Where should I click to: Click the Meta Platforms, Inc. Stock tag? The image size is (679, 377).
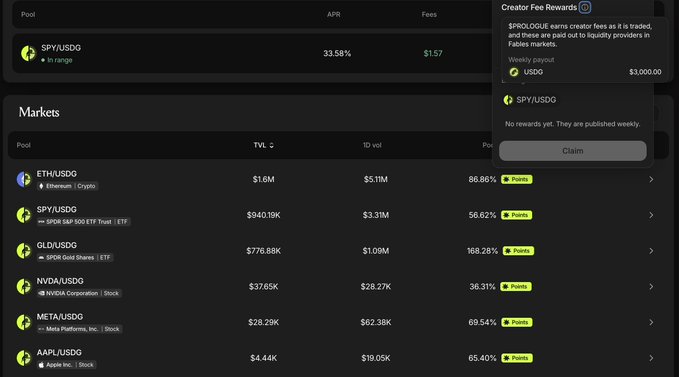click(x=79, y=329)
